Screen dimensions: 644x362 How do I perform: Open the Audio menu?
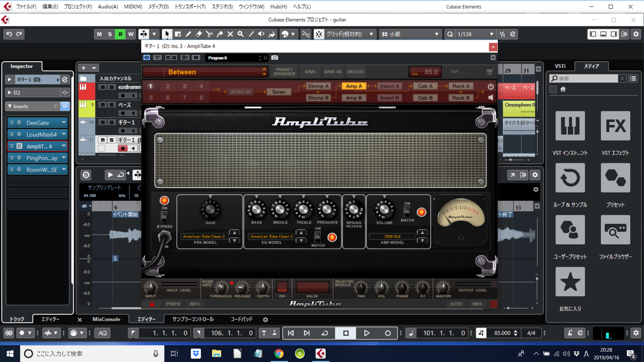click(x=108, y=6)
